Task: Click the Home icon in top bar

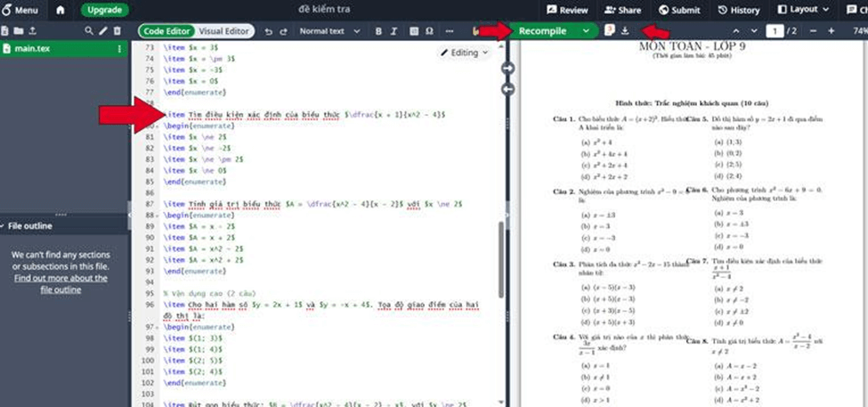Action: pyautogui.click(x=61, y=10)
